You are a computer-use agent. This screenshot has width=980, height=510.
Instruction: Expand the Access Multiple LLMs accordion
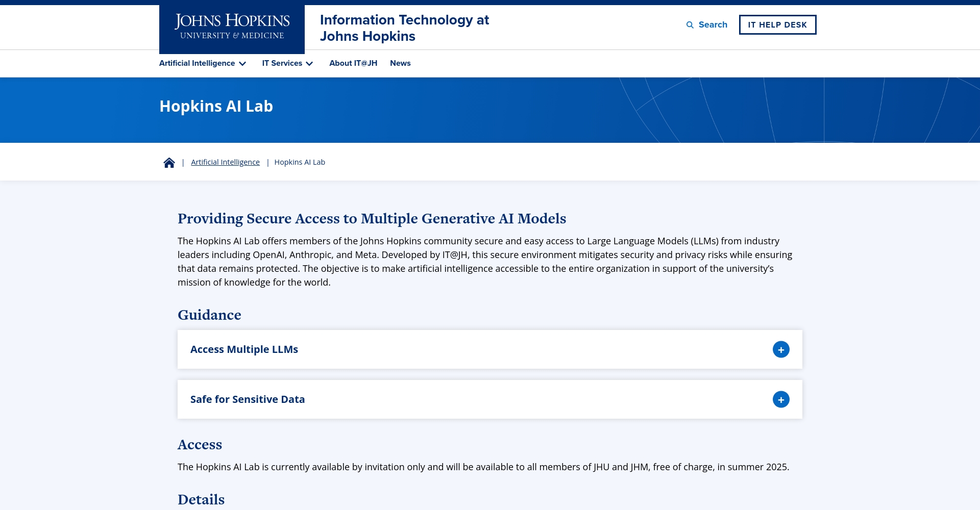pos(490,349)
